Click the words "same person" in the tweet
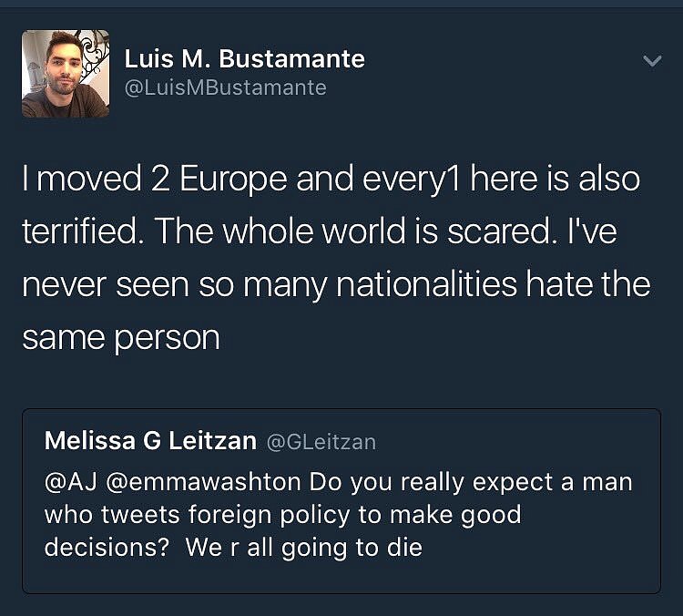This screenshot has height=616, width=683. 121,337
